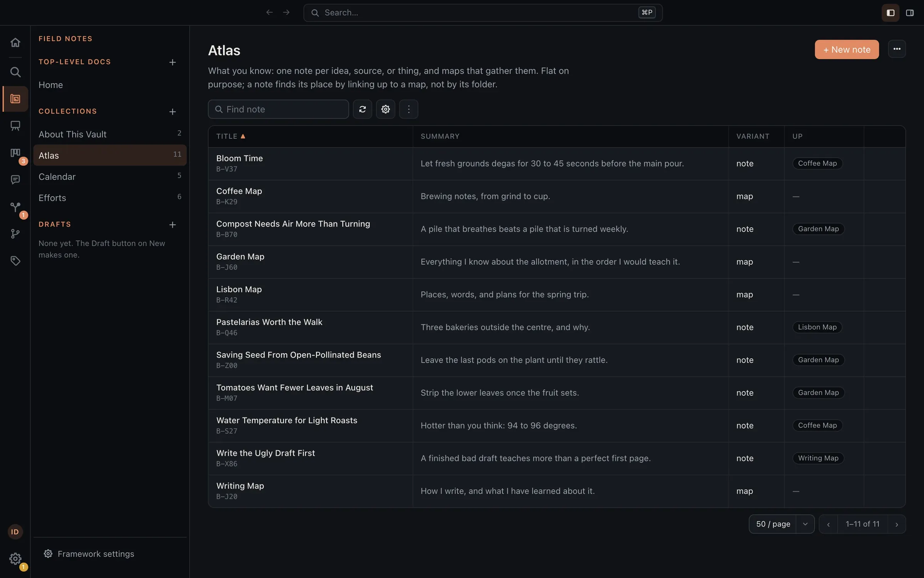Toggle the left sidebar panel
The width and height of the screenshot is (924, 578).
891,13
